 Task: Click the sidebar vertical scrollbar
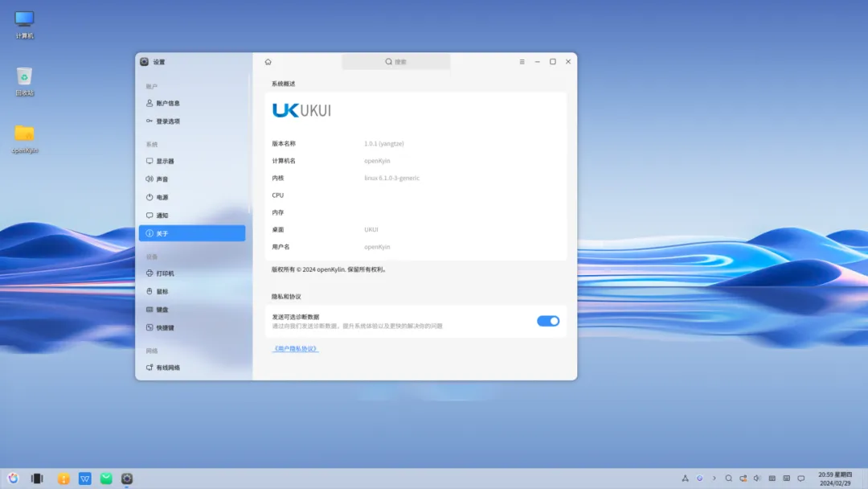(x=250, y=144)
